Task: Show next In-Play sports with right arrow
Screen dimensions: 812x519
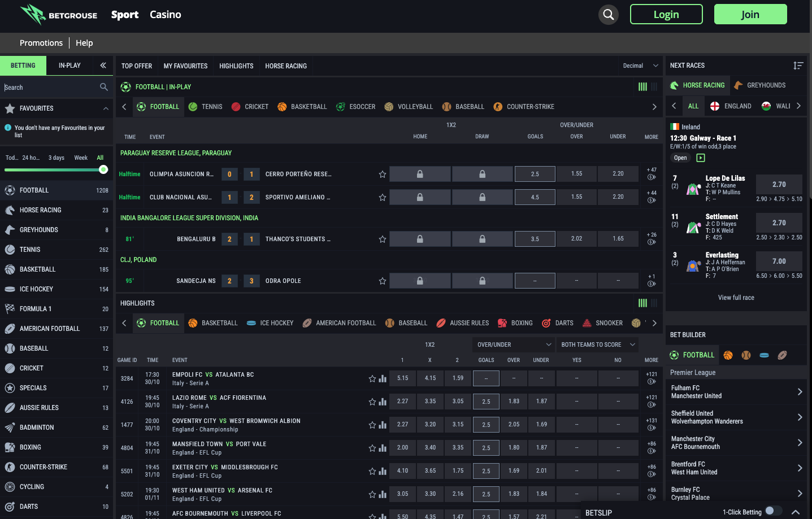Action: 654,107
